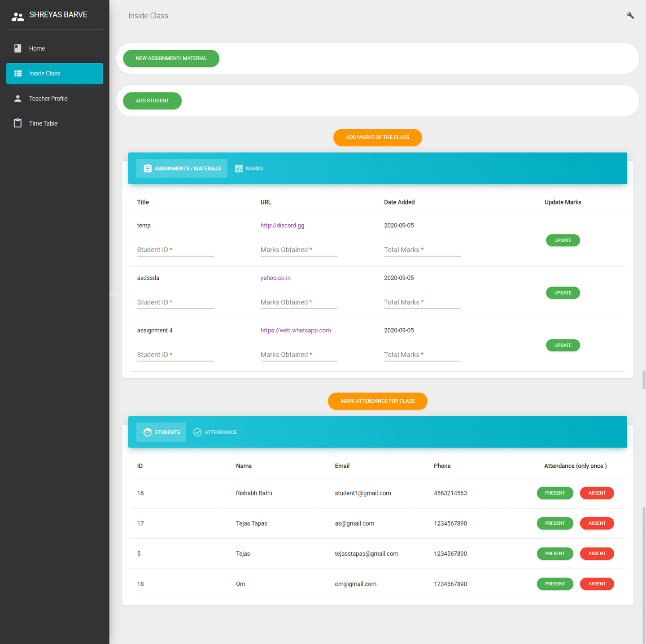Switch to the Students tab
Screen dimensions: 646x644
[x=161, y=432]
